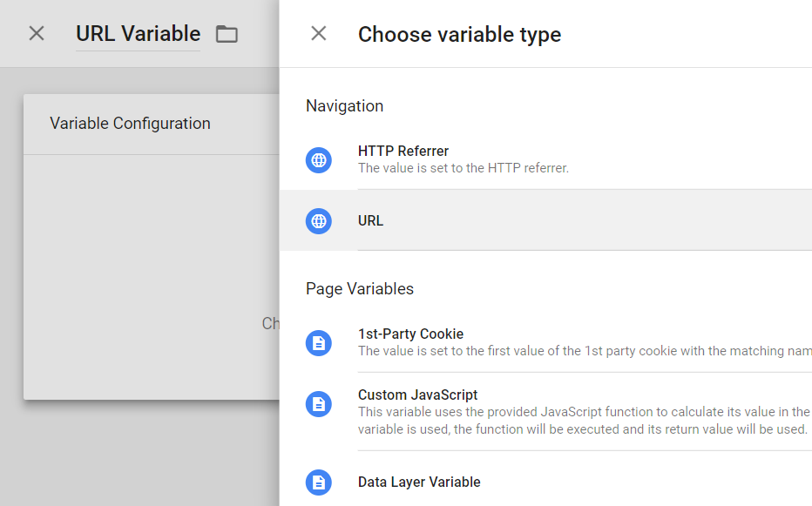
Task: Close the URL Variable editor
Action: click(37, 34)
